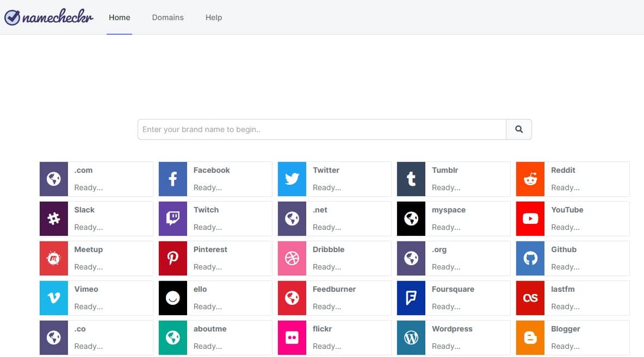Click the Ready status under Vimeo
This screenshot has width=644, height=357.
88,306
